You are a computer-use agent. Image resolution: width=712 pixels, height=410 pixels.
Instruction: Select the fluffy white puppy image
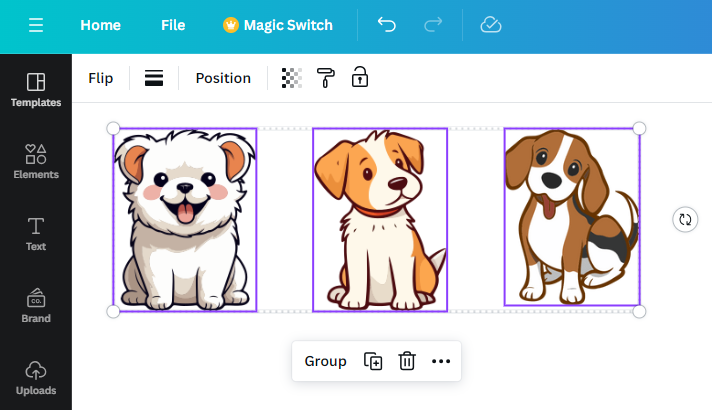(185, 220)
